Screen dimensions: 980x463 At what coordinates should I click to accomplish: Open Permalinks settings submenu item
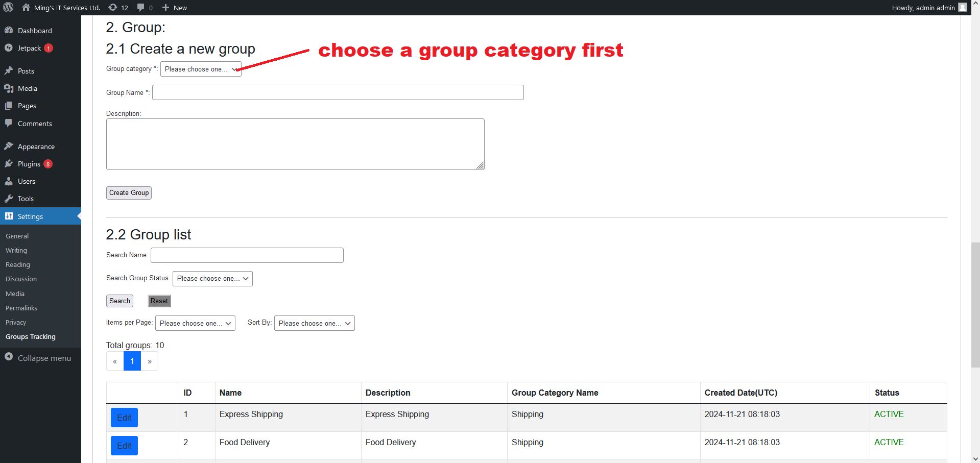click(21, 308)
